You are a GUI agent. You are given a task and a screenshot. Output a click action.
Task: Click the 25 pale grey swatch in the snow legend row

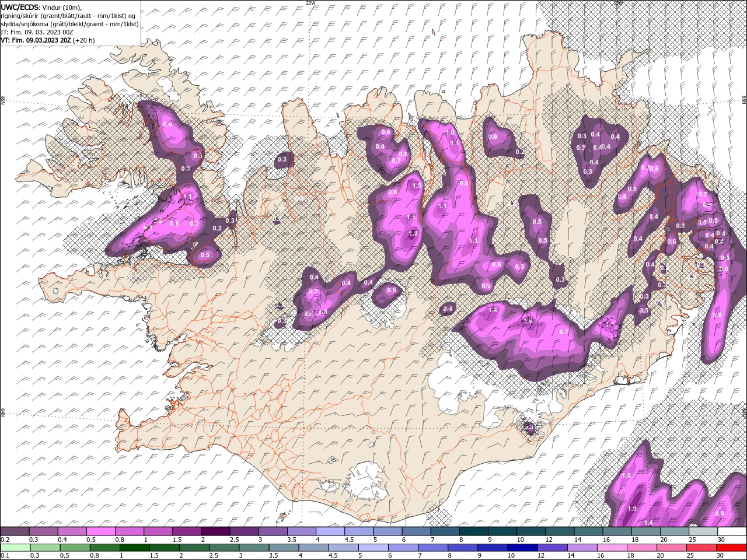point(703,531)
